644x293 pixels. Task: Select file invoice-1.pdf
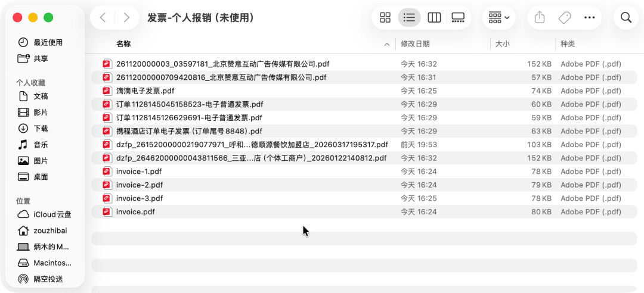pos(364,172)
